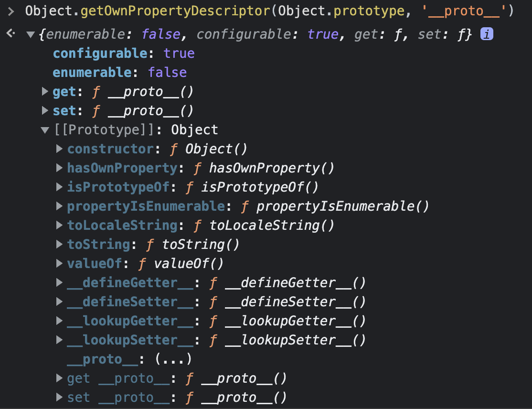Expand the toString function row
Image resolution: width=532 pixels, height=409 pixels.
click(x=59, y=244)
